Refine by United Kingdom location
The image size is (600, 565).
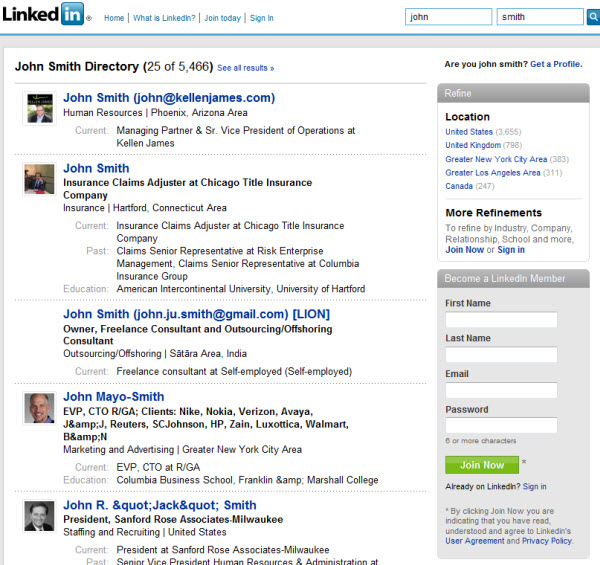(x=473, y=145)
